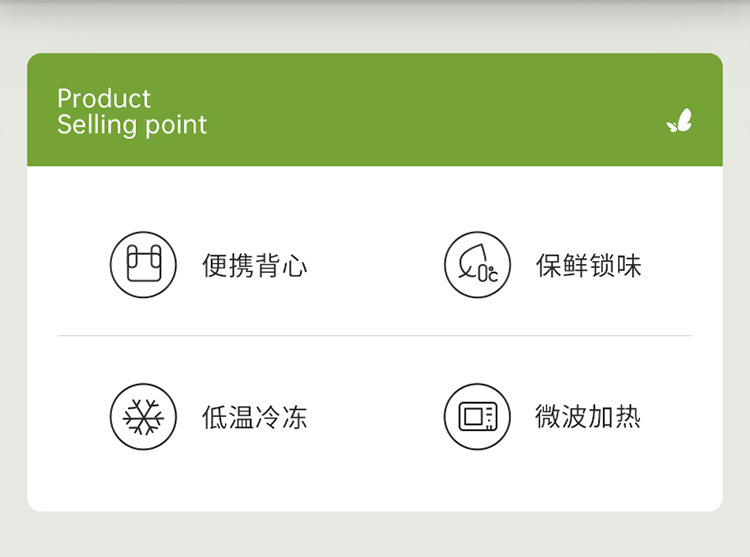
Task: Select the 锁味 text
Action: pos(615,265)
